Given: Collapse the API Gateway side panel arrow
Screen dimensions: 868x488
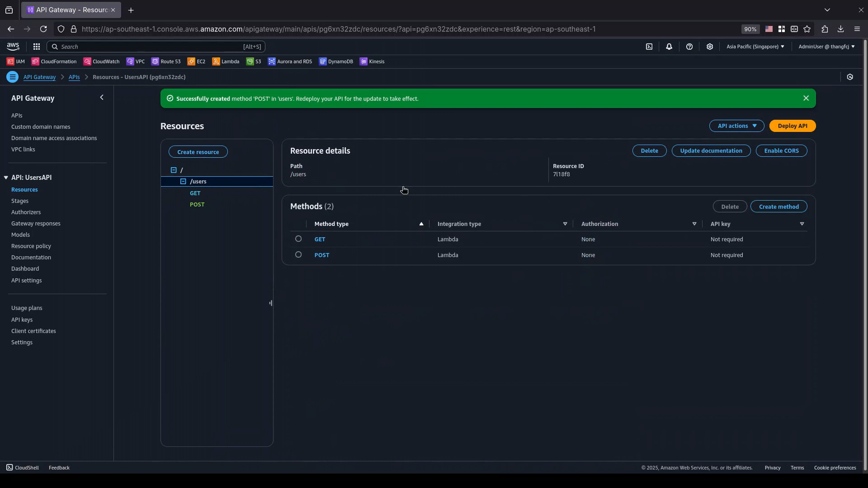Looking at the screenshot, I should pos(102,98).
